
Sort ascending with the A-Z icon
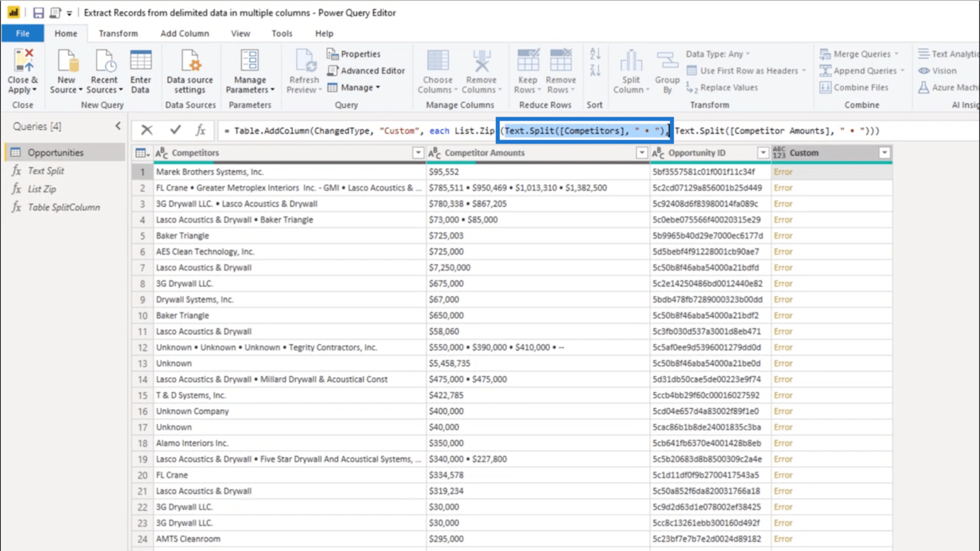tap(595, 54)
